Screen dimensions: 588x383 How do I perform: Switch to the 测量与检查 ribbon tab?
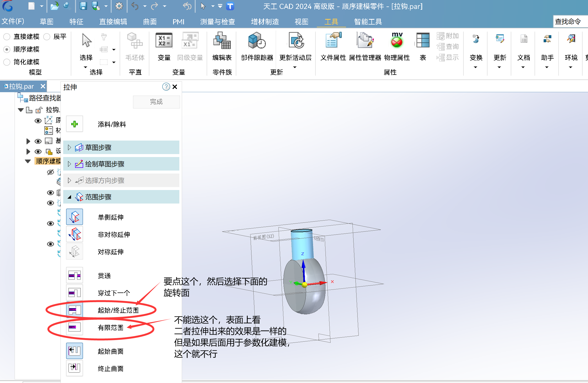pos(218,22)
